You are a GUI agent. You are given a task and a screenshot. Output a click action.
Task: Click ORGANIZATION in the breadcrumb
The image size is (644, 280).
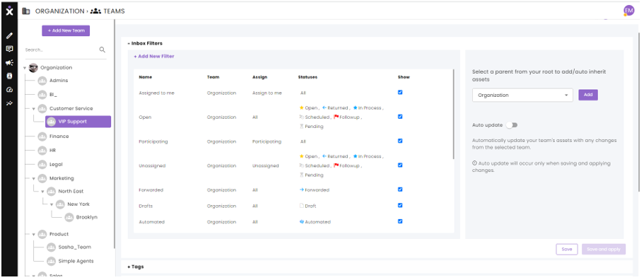59,11
